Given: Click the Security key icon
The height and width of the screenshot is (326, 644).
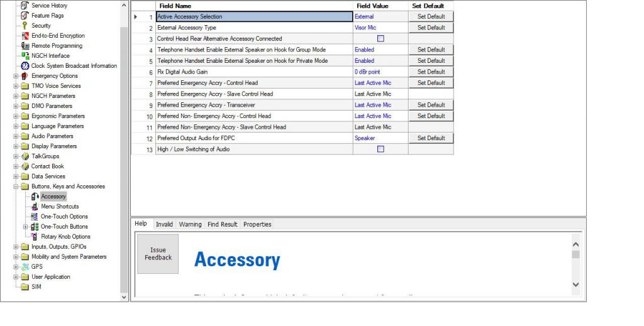Looking at the screenshot, I should click(x=25, y=25).
